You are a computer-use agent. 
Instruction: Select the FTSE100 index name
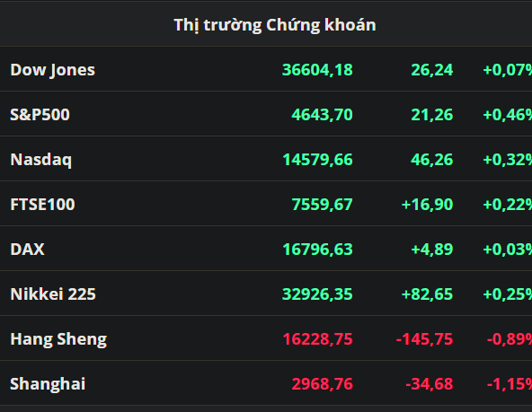pyautogui.click(x=43, y=205)
